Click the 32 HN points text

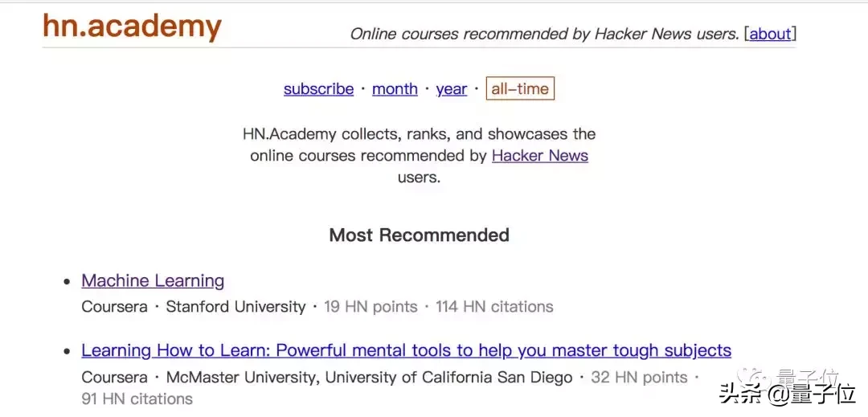click(x=639, y=378)
